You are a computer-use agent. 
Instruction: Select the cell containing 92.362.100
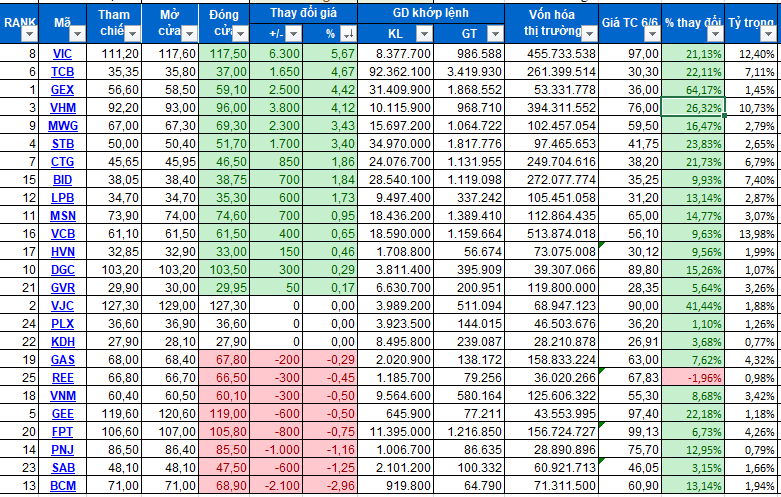coord(395,72)
